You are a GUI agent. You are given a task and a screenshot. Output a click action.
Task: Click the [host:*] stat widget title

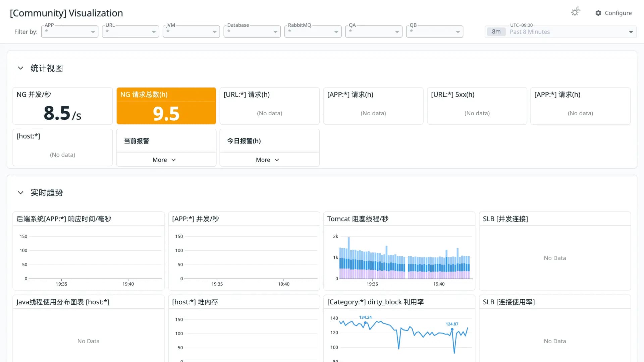[x=28, y=136]
